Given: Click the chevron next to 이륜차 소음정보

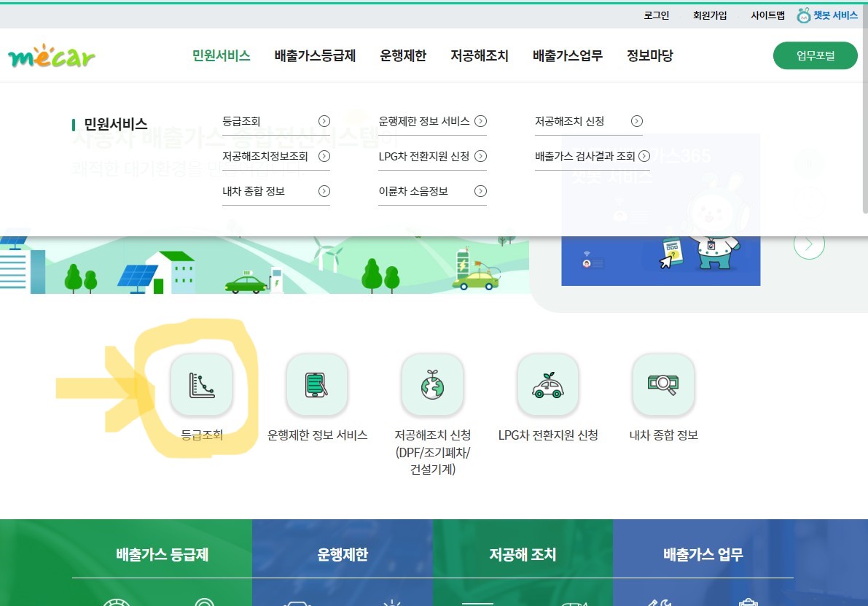Looking at the screenshot, I should (x=480, y=191).
